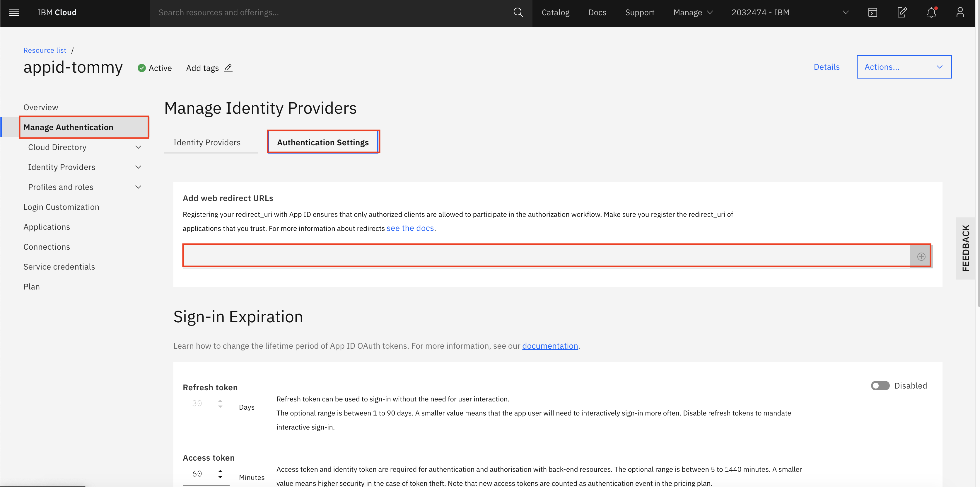Click the Access token value 60
Viewport: 980px width, 487px height.
pos(197,474)
